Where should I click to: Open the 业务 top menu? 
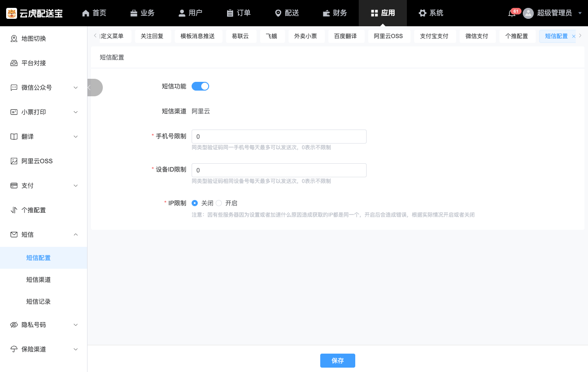(142, 13)
